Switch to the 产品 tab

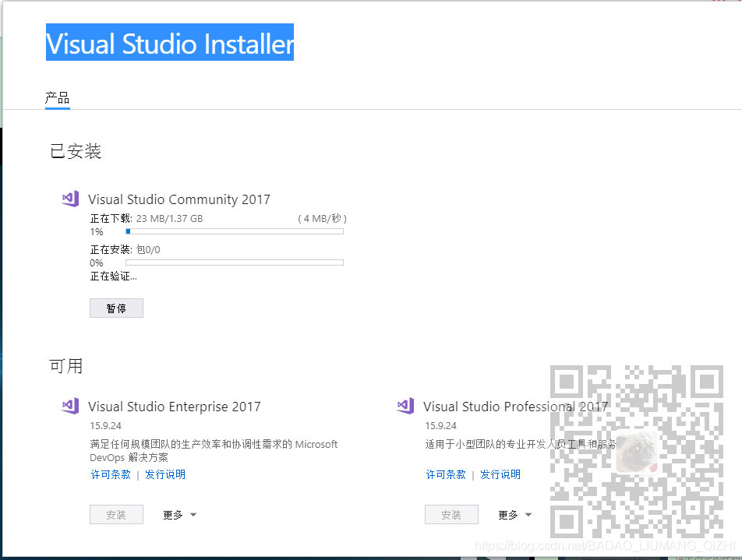pos(58,97)
